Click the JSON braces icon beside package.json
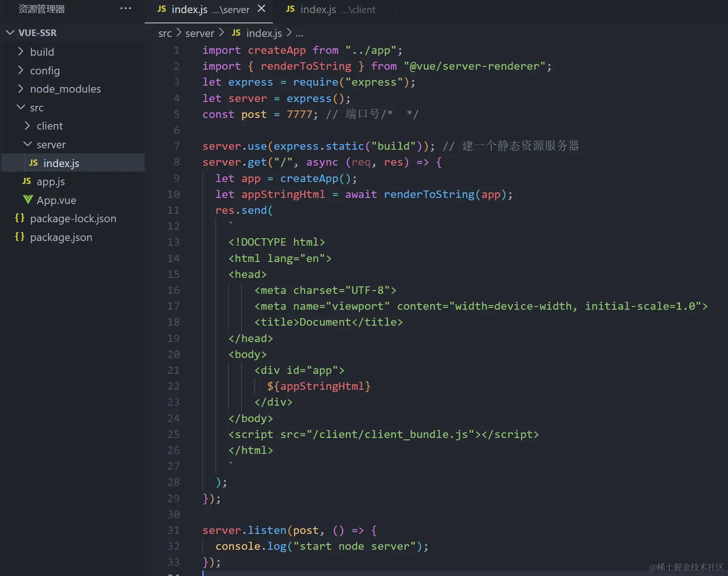The width and height of the screenshot is (728, 576). point(20,237)
